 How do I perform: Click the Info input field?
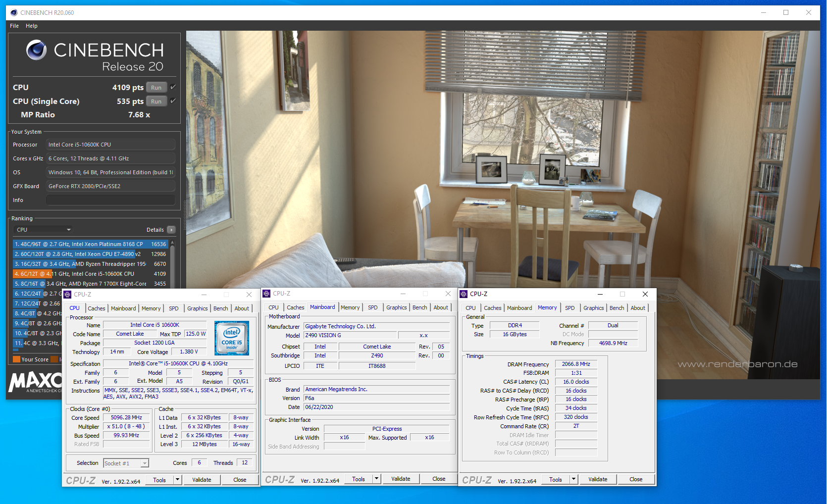(x=110, y=200)
